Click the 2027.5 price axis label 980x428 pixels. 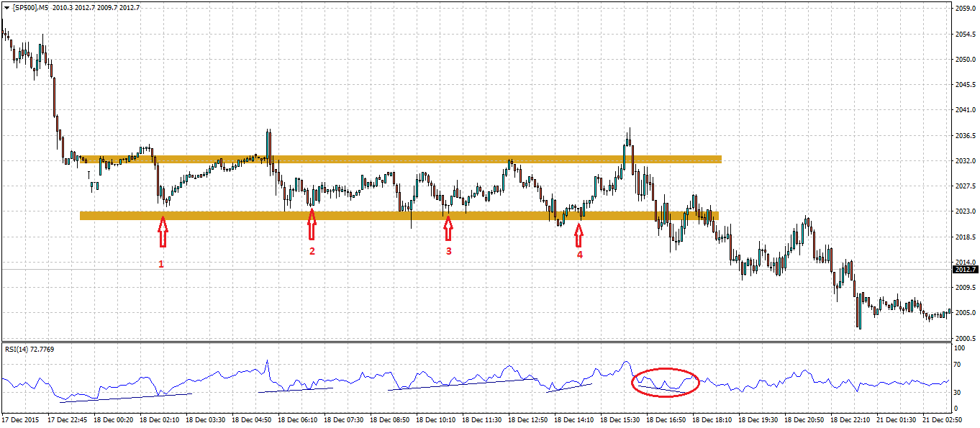964,186
